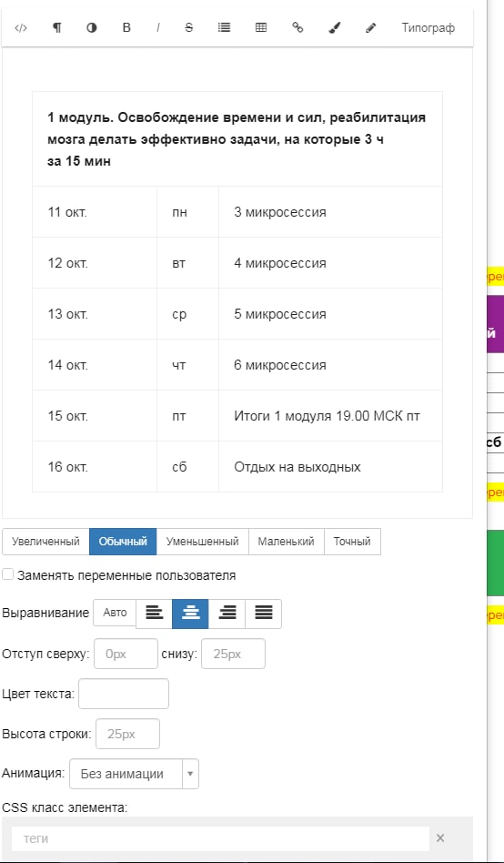This screenshot has width=504, height=863.
Task: Click the 'ср' weekday cell
Action: [187, 314]
